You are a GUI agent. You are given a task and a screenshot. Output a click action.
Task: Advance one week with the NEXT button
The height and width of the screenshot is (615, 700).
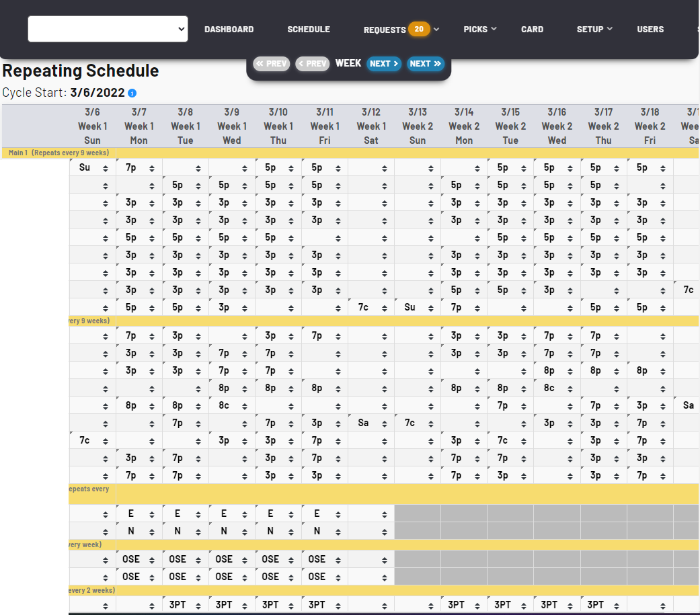tap(383, 63)
